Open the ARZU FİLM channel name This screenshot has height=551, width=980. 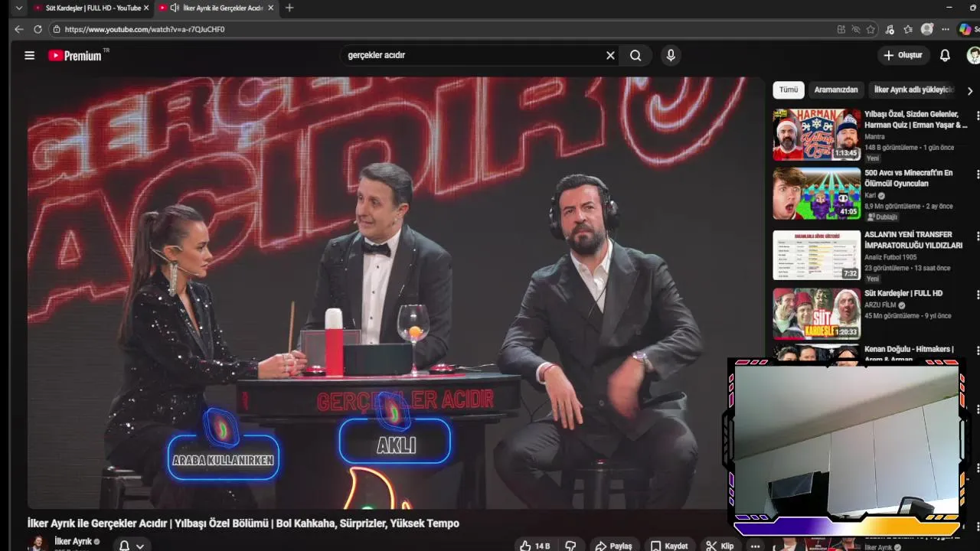pos(880,305)
